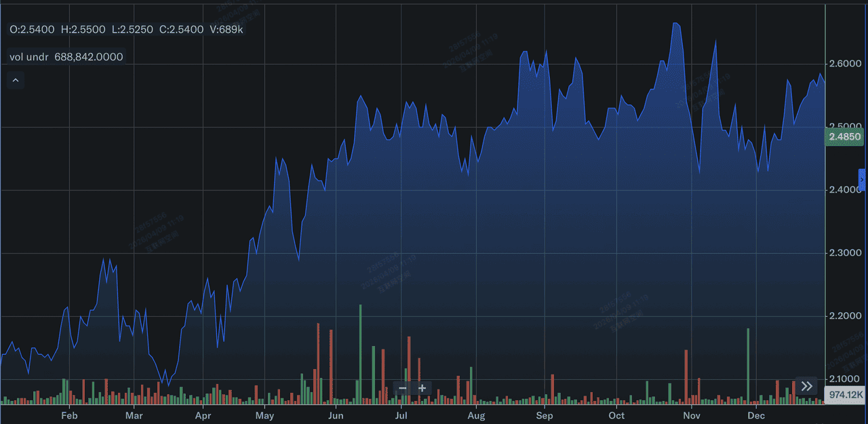Click the Feb label on time axis

(70, 415)
